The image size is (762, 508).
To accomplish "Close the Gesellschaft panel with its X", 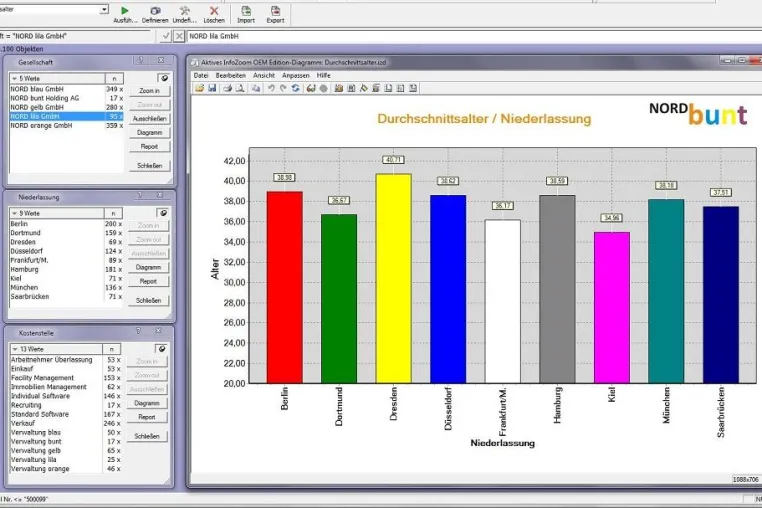I will click(160, 60).
